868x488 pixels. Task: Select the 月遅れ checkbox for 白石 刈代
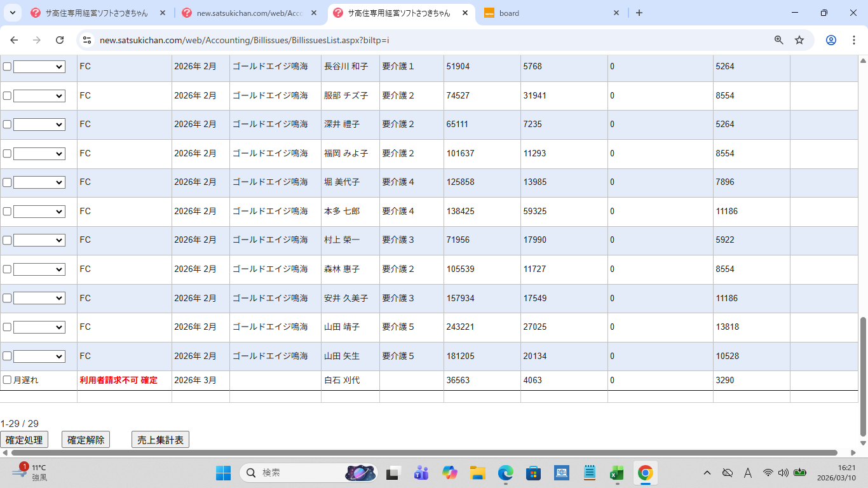(x=7, y=380)
